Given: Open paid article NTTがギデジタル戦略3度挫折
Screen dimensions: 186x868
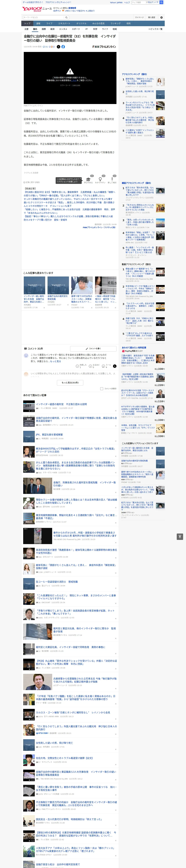Looking at the screenshot, I should pos(138,411).
